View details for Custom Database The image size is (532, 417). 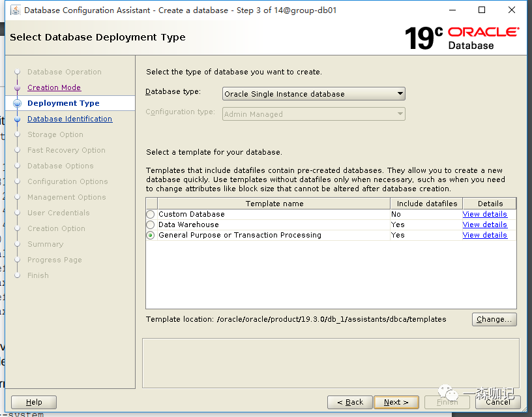point(484,214)
